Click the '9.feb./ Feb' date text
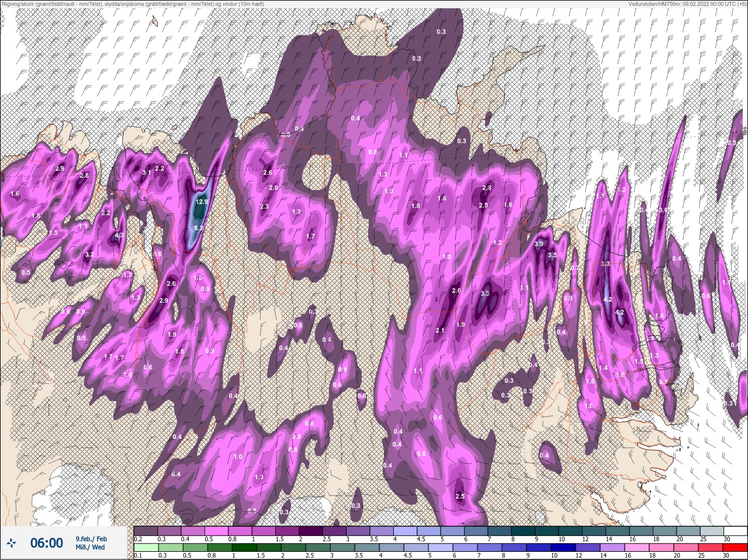748x560 pixels. [x=91, y=538]
